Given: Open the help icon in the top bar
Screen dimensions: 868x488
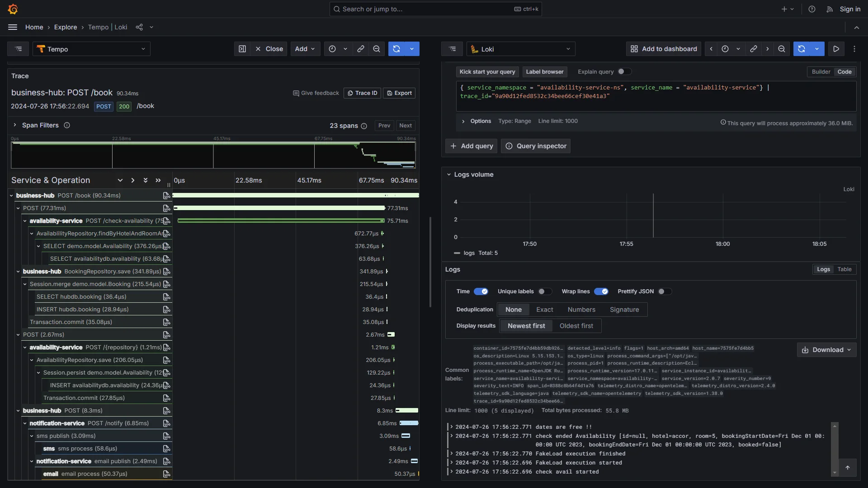Looking at the screenshot, I should point(811,9).
